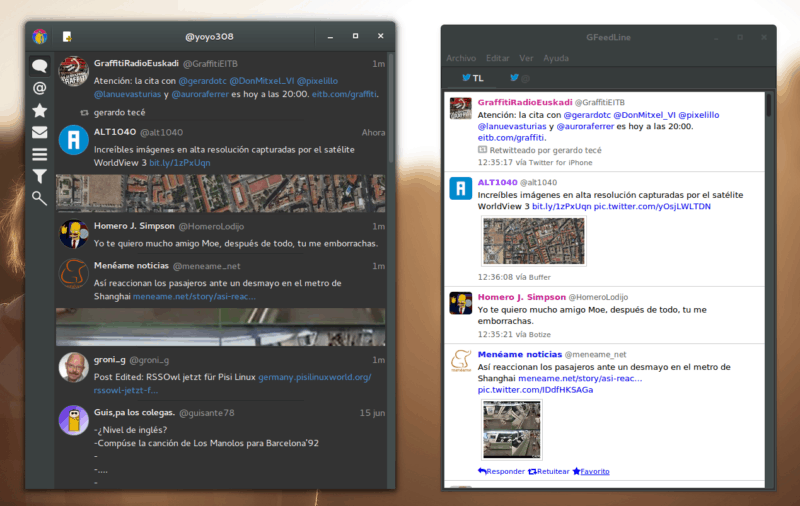Open the filters funnel icon

point(40,176)
